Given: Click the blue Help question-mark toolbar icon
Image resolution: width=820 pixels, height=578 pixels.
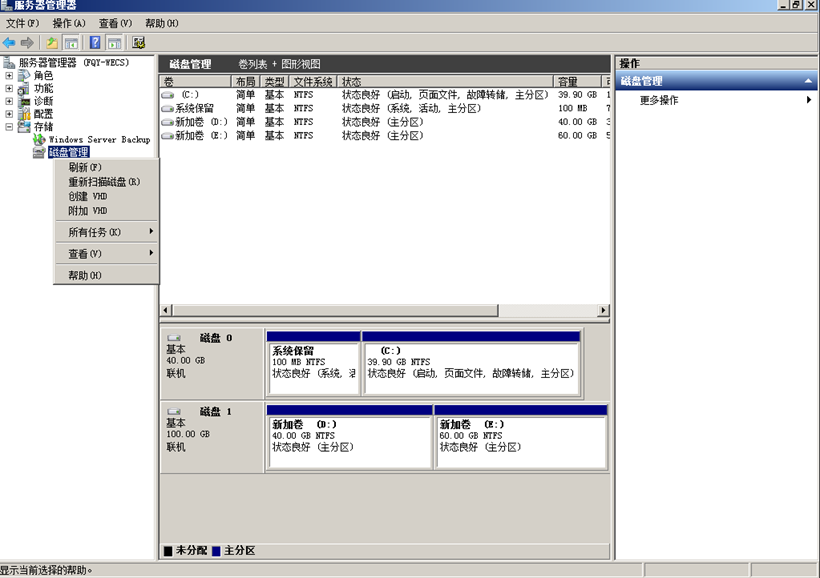Looking at the screenshot, I should point(95,43).
